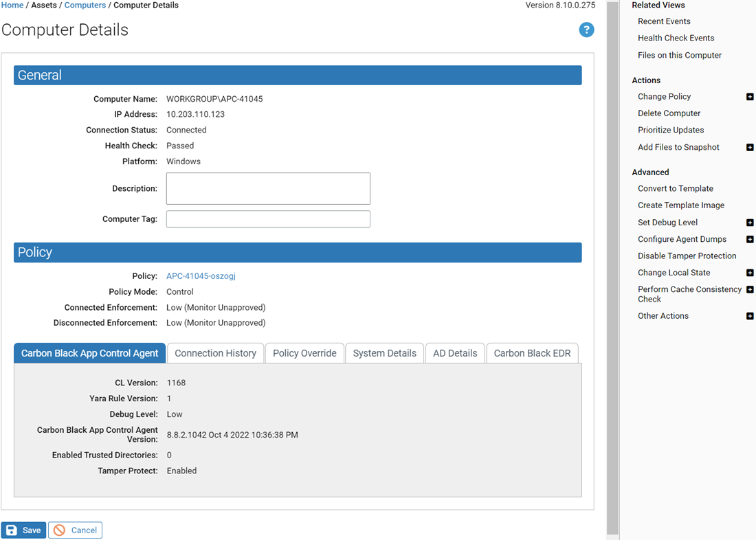Save the computer details
Viewport: 756px width, 540px height.
point(24,530)
